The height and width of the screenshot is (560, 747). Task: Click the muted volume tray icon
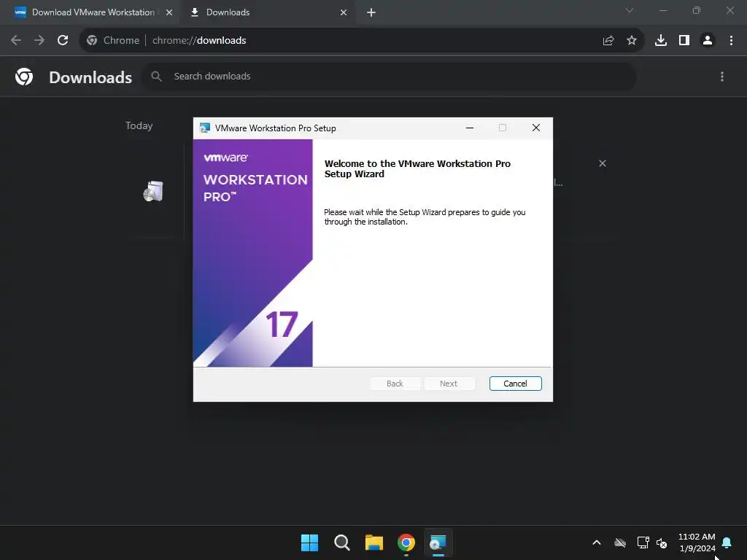point(662,542)
